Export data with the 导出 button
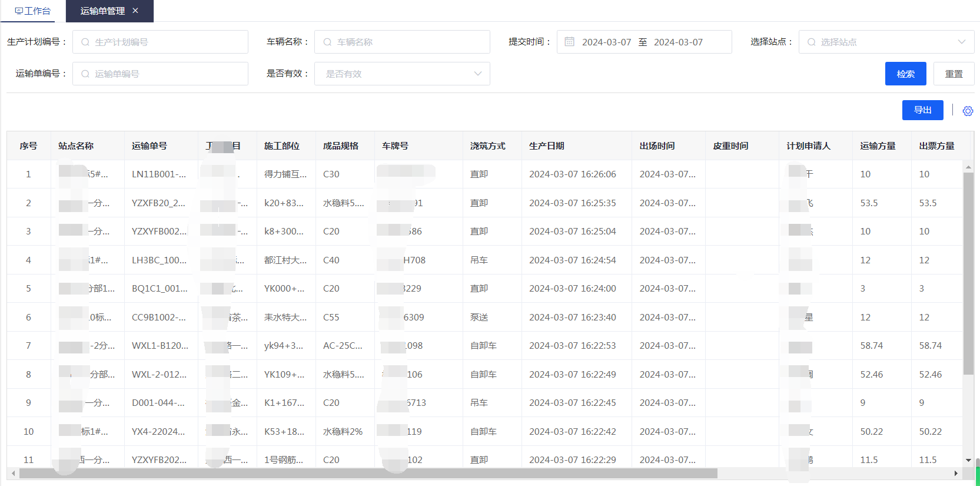Viewport: 980px width, 486px height. point(922,110)
